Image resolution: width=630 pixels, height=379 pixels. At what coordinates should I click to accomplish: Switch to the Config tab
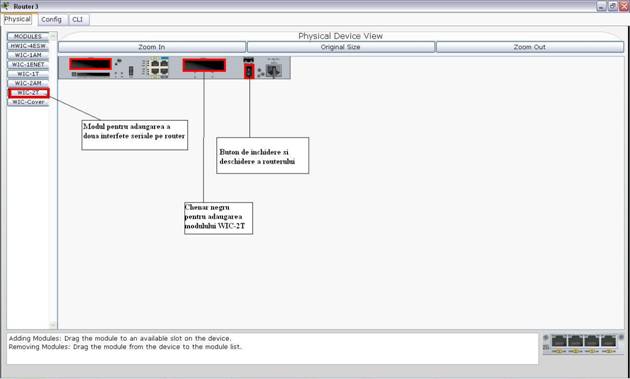click(51, 19)
